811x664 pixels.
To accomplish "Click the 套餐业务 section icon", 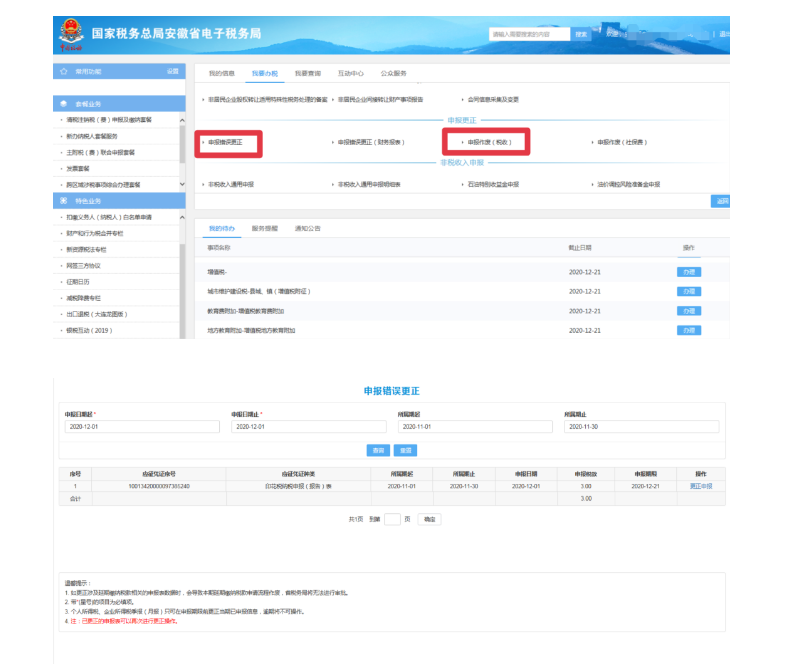I will (64, 104).
